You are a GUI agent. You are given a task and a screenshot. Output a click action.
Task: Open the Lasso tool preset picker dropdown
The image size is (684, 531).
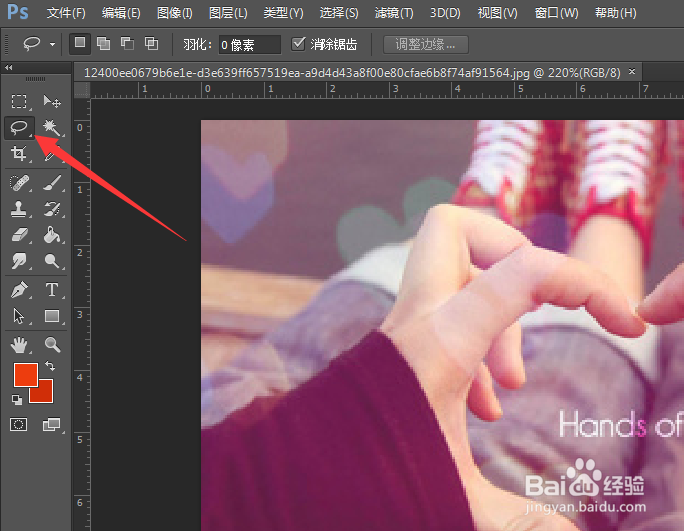[52, 44]
